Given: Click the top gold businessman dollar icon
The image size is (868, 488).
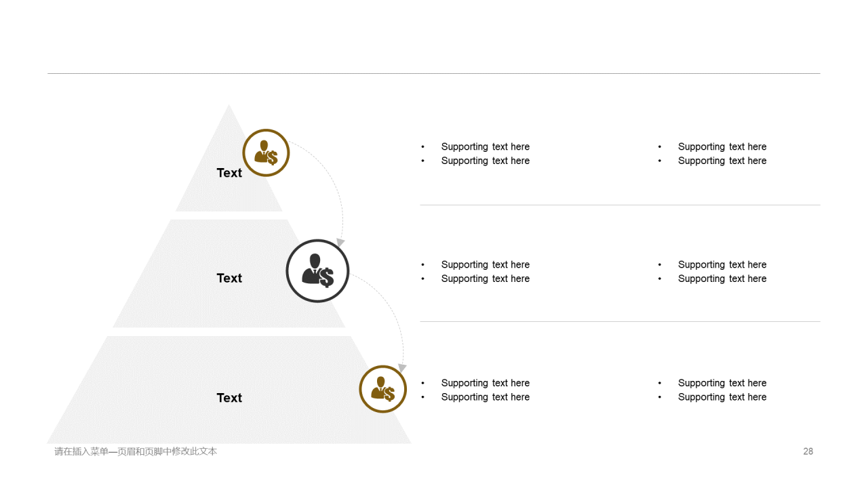Looking at the screenshot, I should [x=266, y=152].
